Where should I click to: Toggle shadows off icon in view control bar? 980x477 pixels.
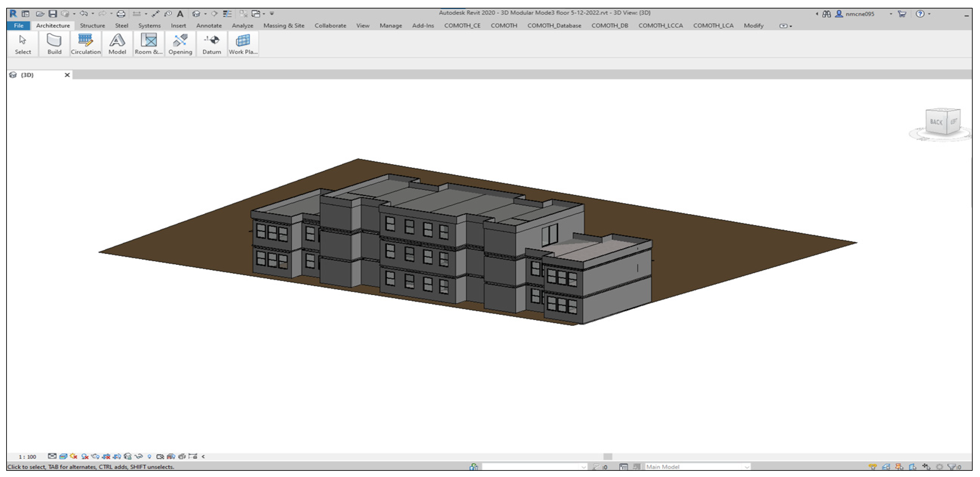[x=84, y=456]
